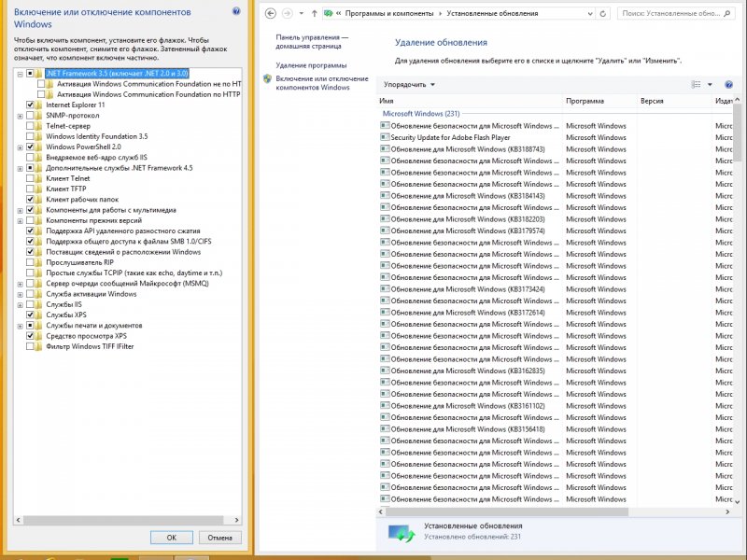747x560 pixels.
Task: Check the Прослушиватель RIP checkbox
Action: tap(30, 262)
